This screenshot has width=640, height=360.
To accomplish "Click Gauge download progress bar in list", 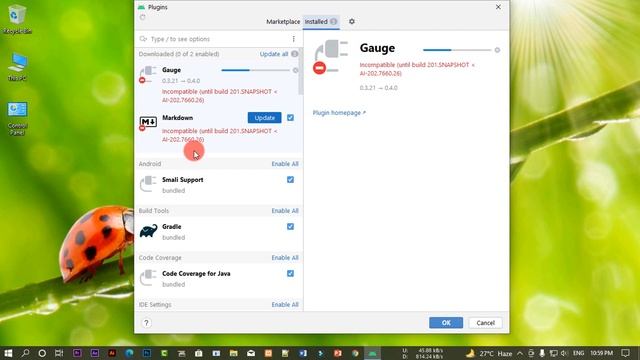I will point(256,70).
